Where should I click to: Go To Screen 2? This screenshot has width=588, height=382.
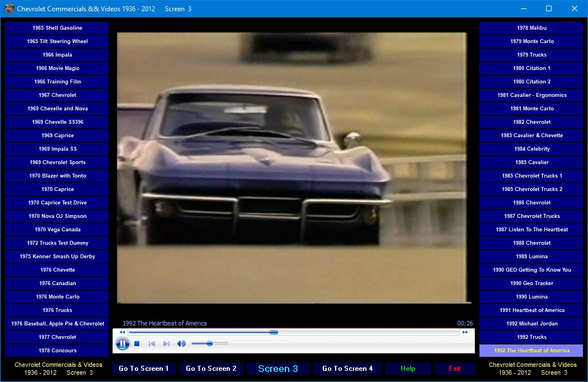[211, 369]
